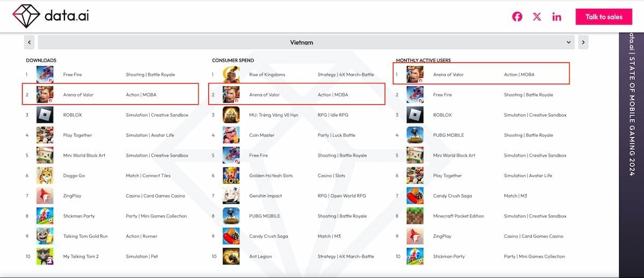The height and width of the screenshot is (278, 644).
Task: Click Candy Crush Saga icon in Consumer Spend
Action: [231, 236]
